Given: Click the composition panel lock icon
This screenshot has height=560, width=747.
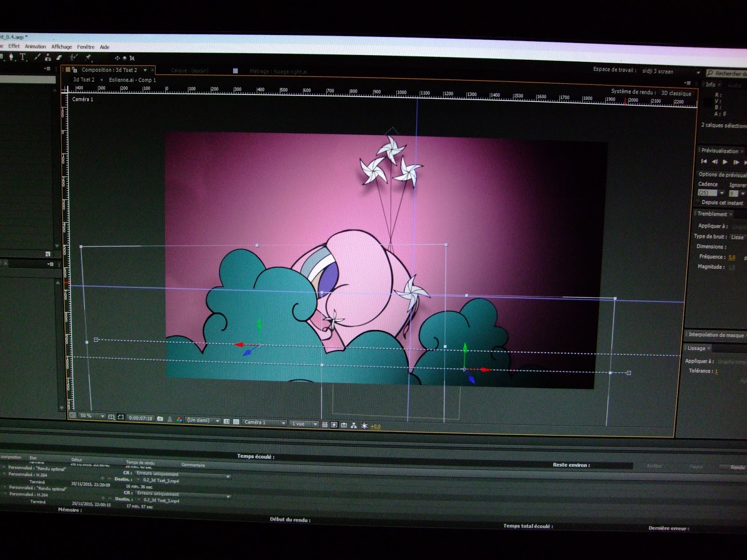Looking at the screenshot, I should 74,70.
